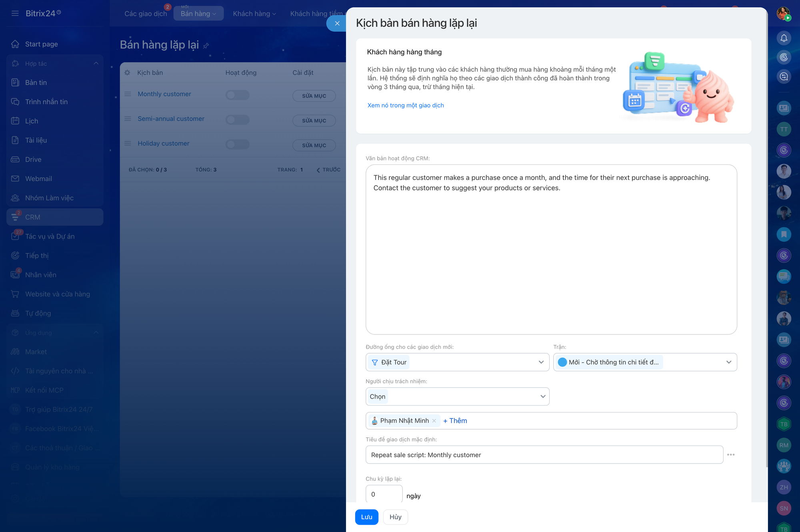Screen dimensions: 800x532
Task: Open the Tác vụ và Dự án tasks icon
Action: click(15, 236)
